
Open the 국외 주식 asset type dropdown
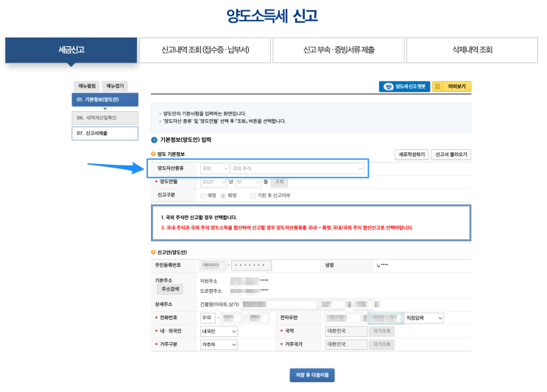point(297,168)
